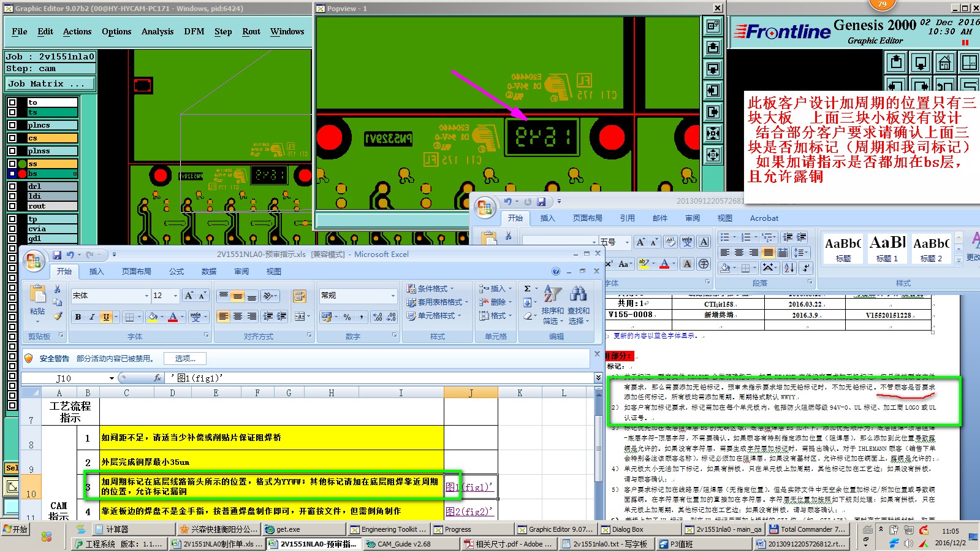Open the Name Box dropdown for J10

point(112,378)
